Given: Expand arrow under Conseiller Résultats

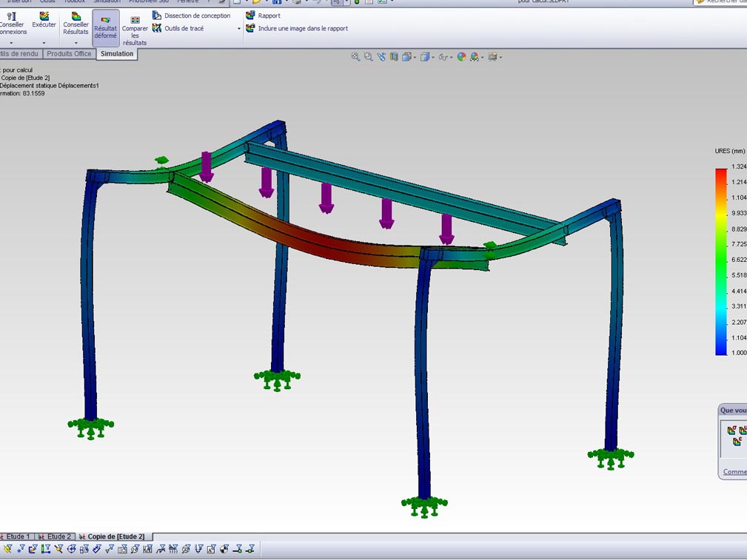Looking at the screenshot, I should pyautogui.click(x=76, y=43).
